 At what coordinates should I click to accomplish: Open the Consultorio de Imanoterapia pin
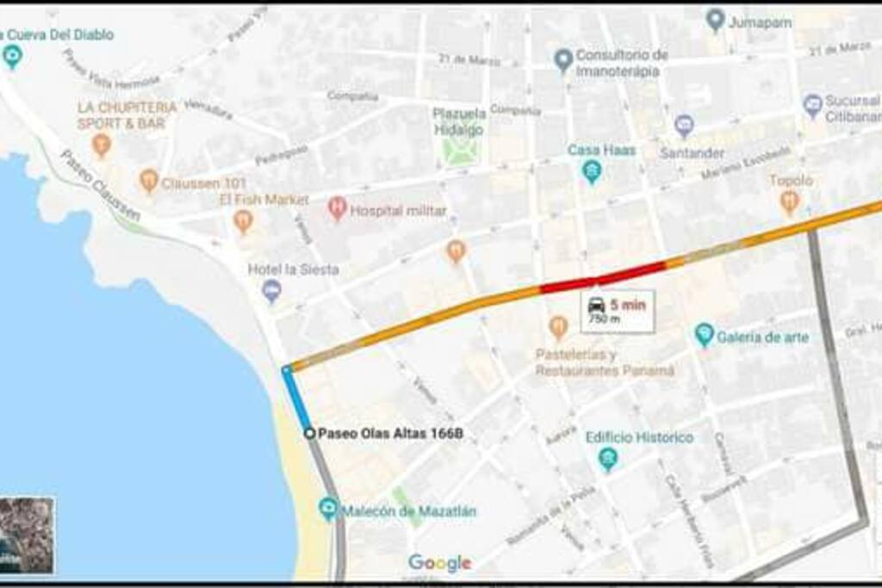point(563,61)
